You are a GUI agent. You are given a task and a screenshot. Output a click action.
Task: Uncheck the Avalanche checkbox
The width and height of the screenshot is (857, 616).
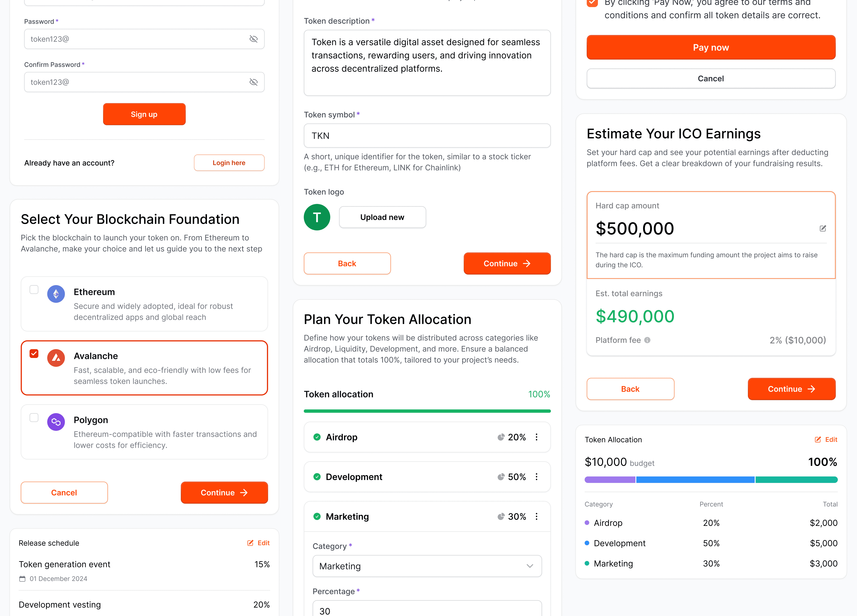pyautogui.click(x=34, y=354)
